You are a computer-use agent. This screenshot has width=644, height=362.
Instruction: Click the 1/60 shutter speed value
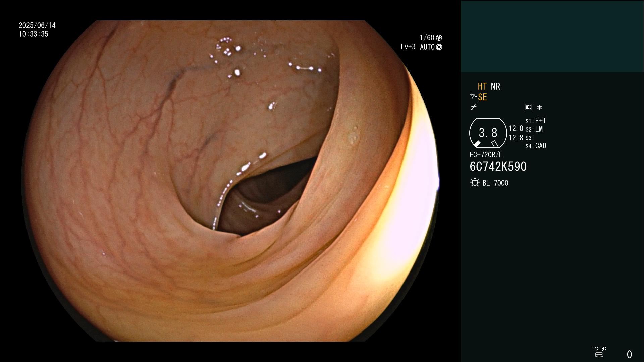[427, 38]
